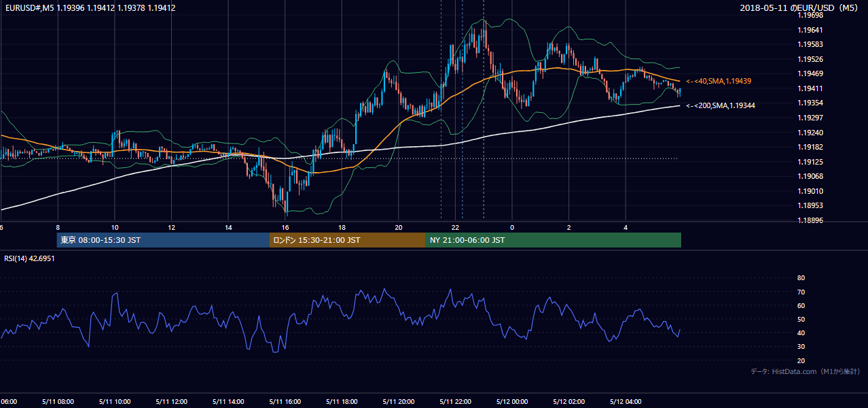Click hour label 8 under price chart
868x408 pixels.
[58, 227]
